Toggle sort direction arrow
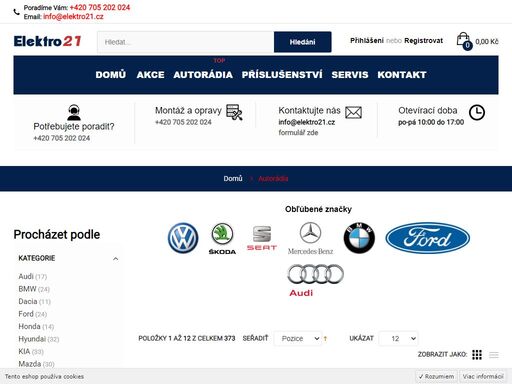 click(325, 339)
